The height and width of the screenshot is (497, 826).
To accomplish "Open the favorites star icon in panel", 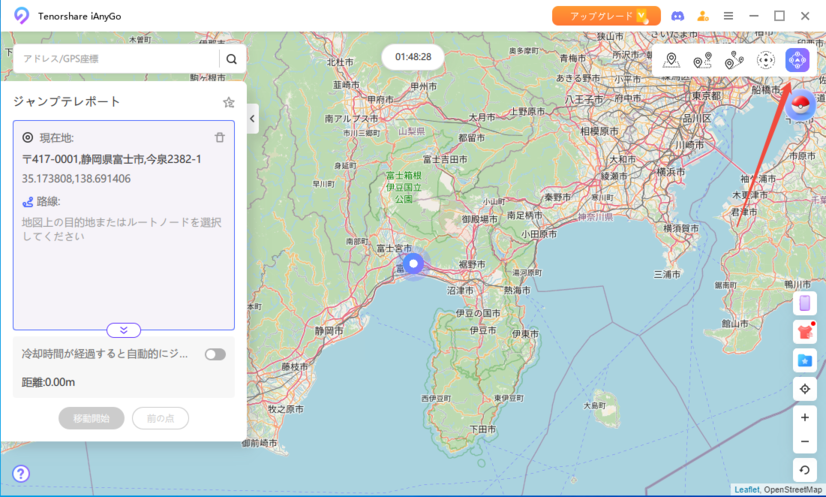I will click(x=228, y=102).
